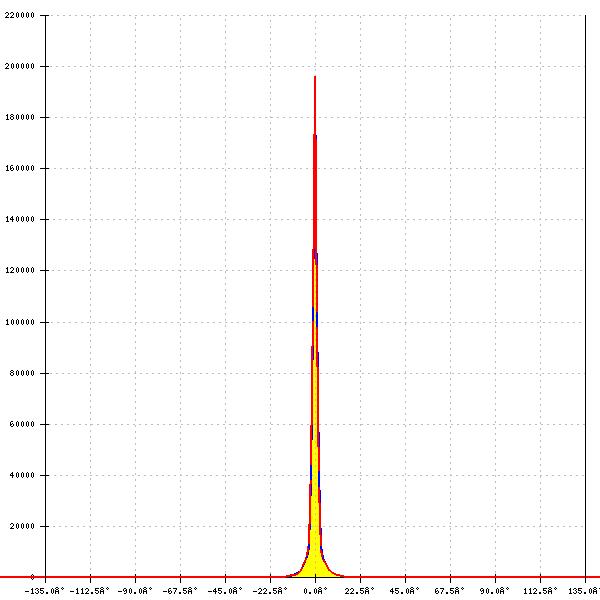Select the 160000 axis value
The image size is (600, 600).
(20, 168)
